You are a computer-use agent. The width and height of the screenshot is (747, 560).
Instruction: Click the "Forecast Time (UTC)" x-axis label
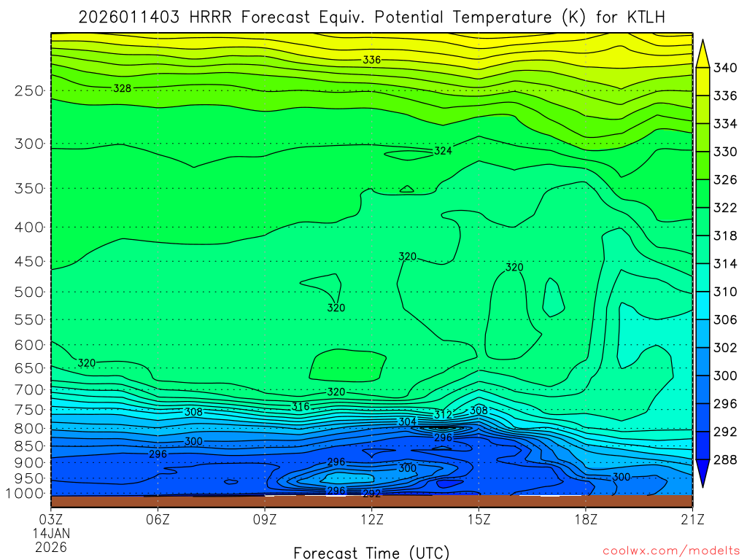click(x=371, y=553)
